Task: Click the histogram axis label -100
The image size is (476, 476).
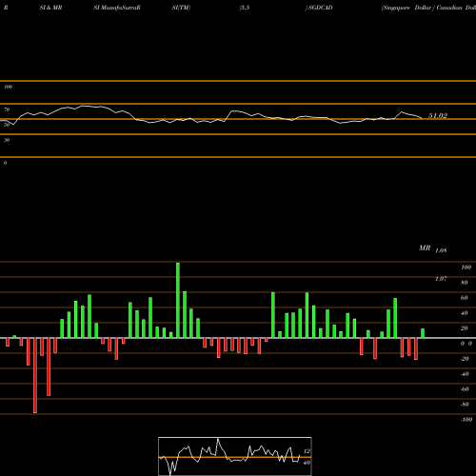Action: tap(466, 420)
